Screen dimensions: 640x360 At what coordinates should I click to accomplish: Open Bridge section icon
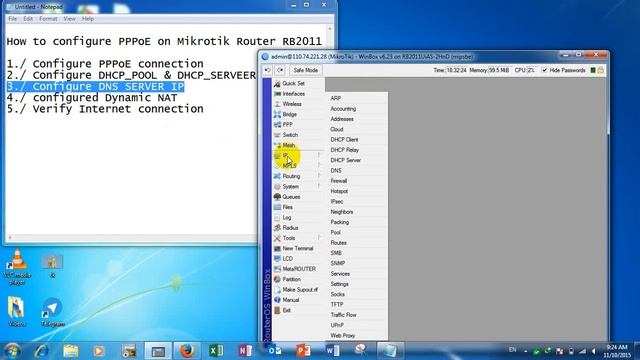[277, 114]
